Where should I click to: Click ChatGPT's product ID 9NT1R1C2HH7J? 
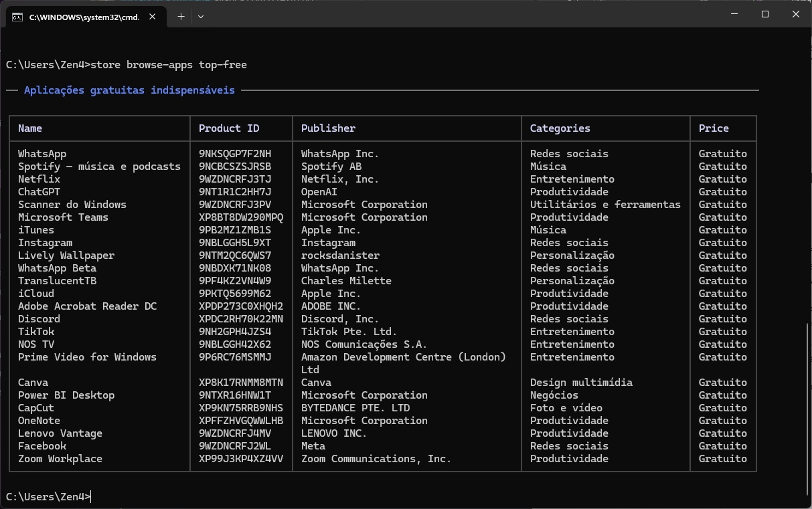[235, 192]
